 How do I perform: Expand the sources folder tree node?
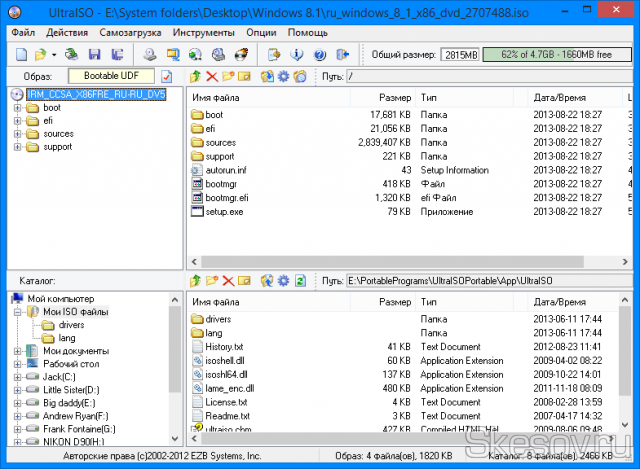tap(17, 133)
